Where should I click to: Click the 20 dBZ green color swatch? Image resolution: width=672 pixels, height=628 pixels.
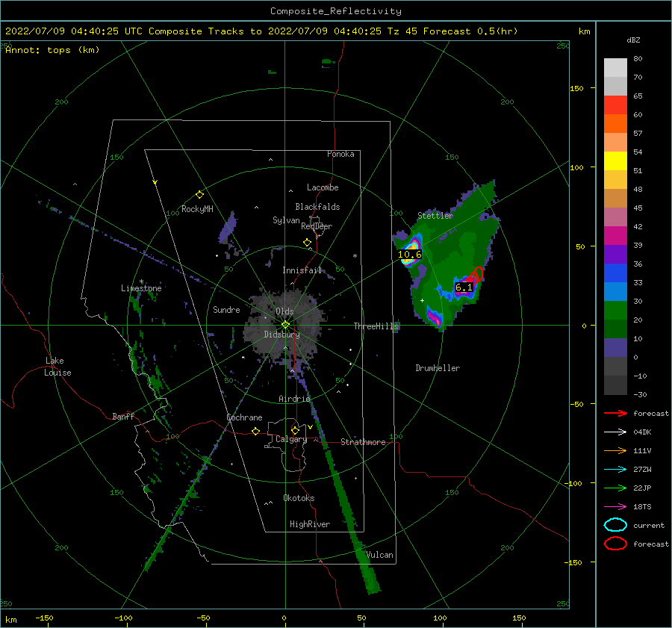coord(615,311)
